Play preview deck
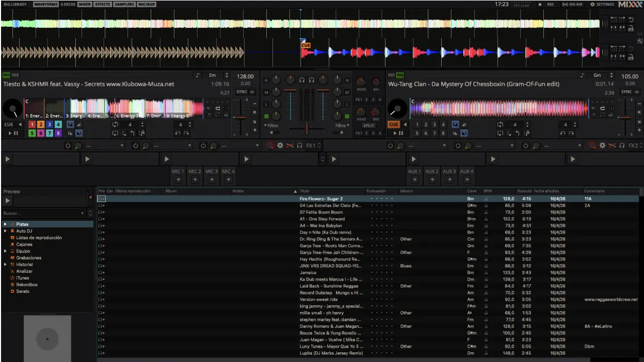This screenshot has width=644, height=362. click(8, 201)
